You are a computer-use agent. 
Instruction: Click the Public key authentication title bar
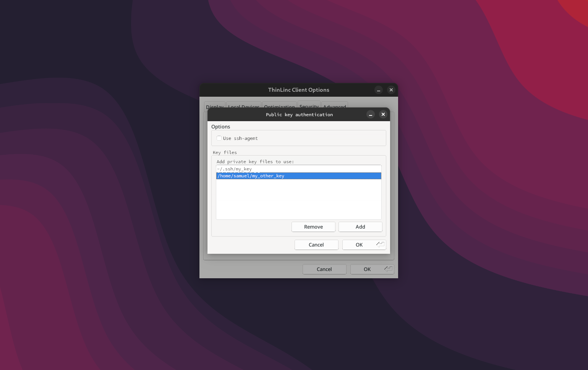pos(299,114)
